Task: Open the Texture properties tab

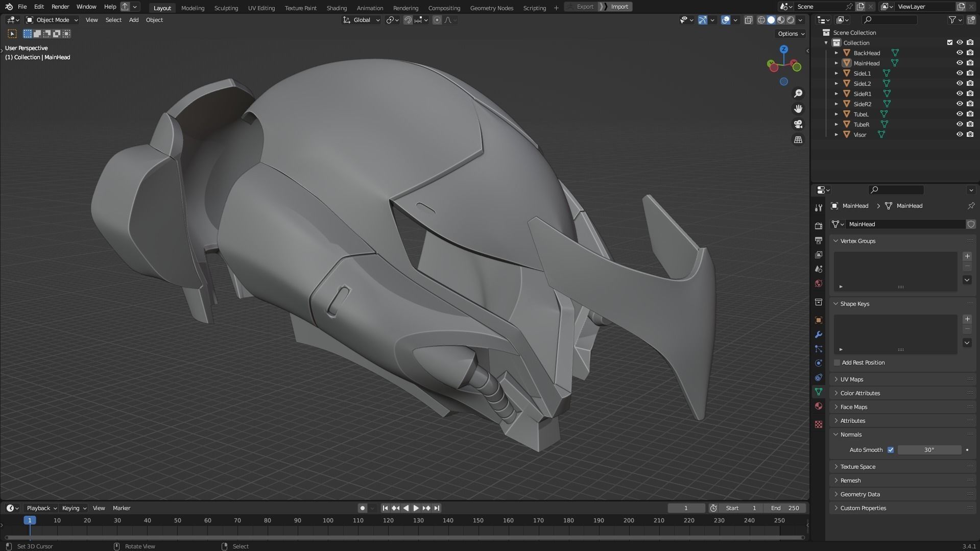Action: point(819,424)
